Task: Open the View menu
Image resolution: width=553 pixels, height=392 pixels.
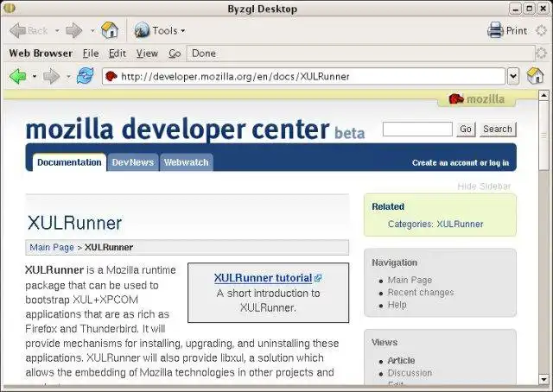Action: click(147, 54)
